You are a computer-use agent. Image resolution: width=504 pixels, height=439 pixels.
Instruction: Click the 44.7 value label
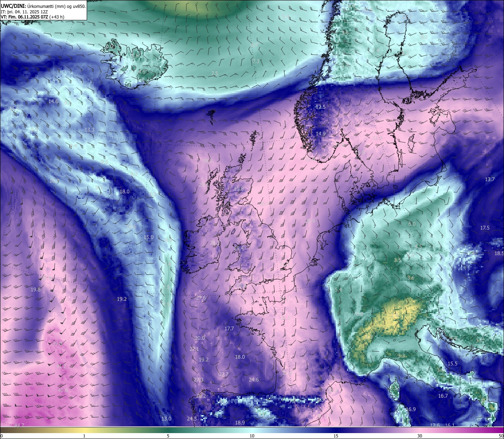pos(19,425)
